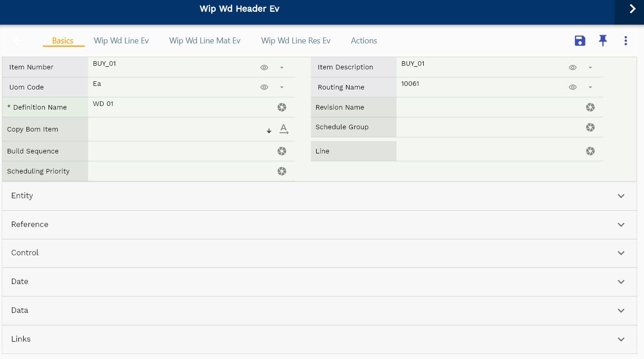Click the aperture icon beside Definition Name

click(x=282, y=107)
